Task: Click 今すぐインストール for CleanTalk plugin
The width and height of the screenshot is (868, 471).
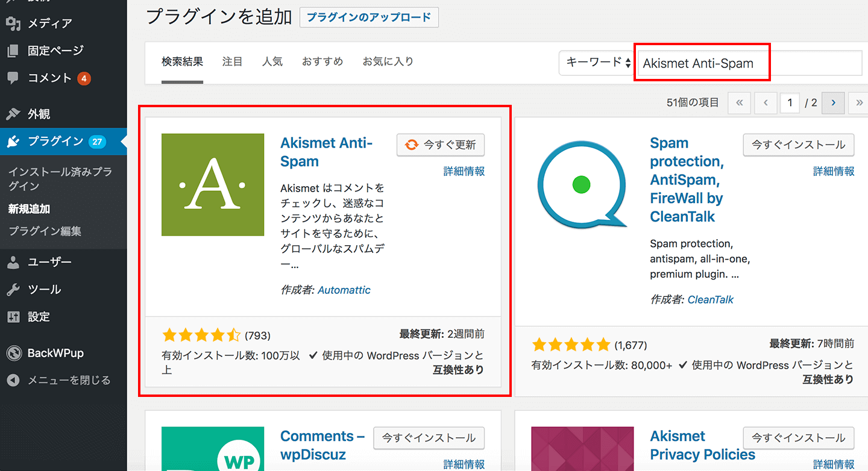Action: point(799,145)
